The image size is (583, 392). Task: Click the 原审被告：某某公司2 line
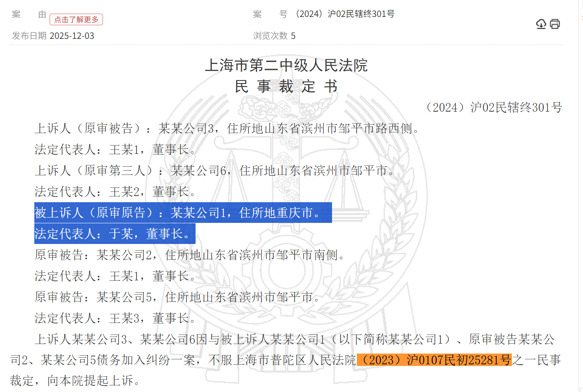pos(190,255)
